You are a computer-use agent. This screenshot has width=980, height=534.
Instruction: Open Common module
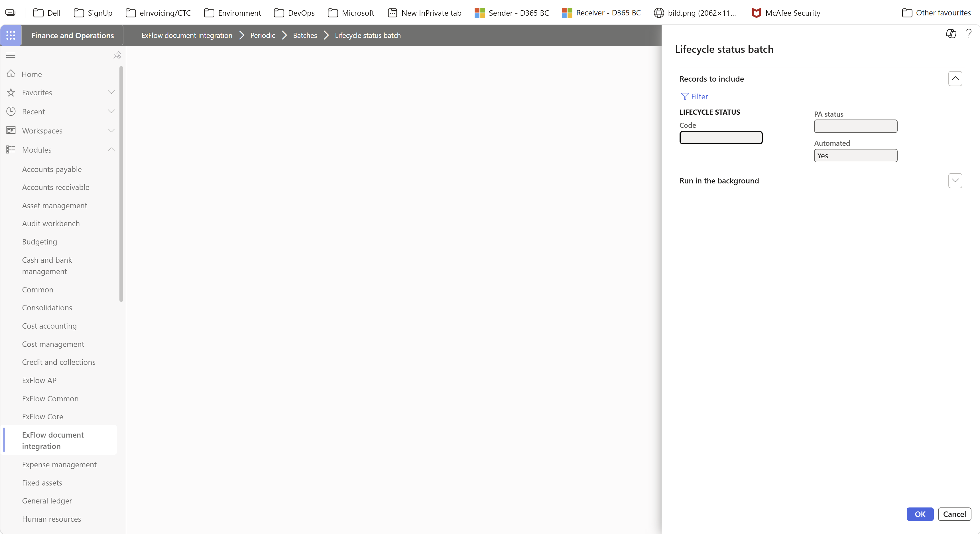(38, 290)
